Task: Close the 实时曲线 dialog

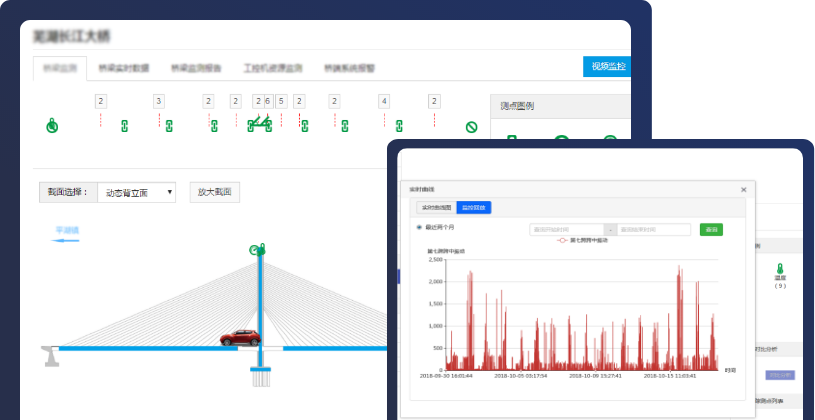Action: (x=743, y=189)
